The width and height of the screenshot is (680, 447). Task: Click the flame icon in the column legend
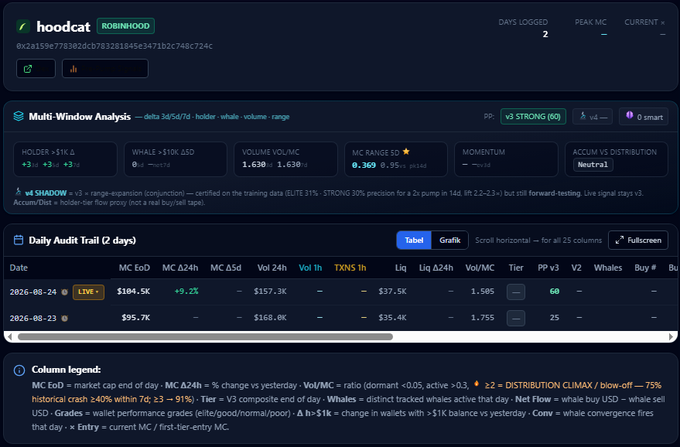click(x=476, y=384)
